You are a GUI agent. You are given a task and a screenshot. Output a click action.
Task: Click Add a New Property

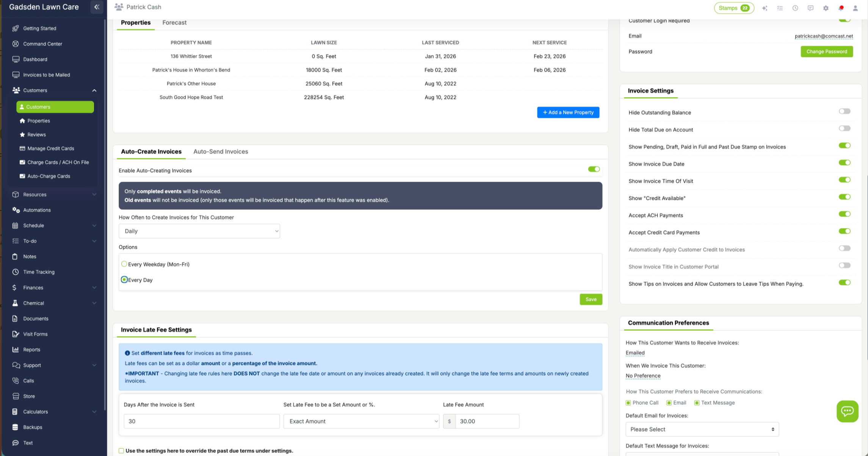click(568, 112)
